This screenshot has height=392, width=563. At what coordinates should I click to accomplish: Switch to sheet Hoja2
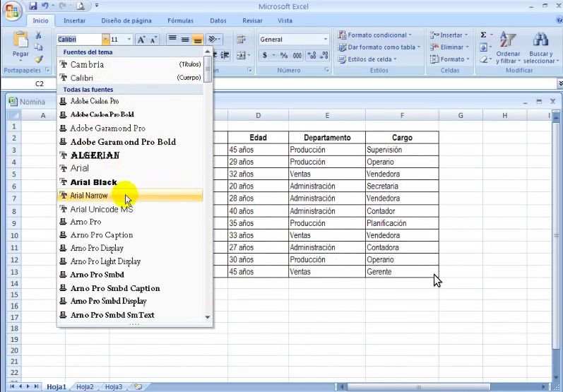pos(85,386)
